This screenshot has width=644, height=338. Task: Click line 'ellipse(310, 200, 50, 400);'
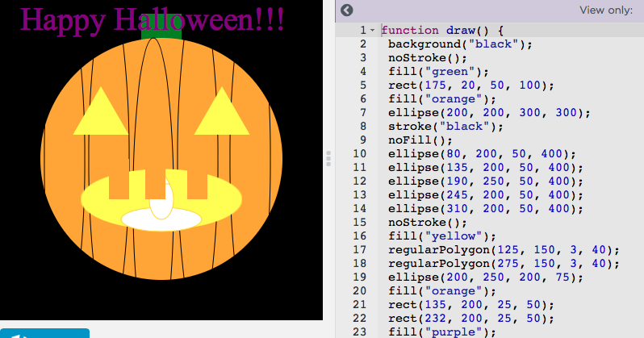[486, 209]
